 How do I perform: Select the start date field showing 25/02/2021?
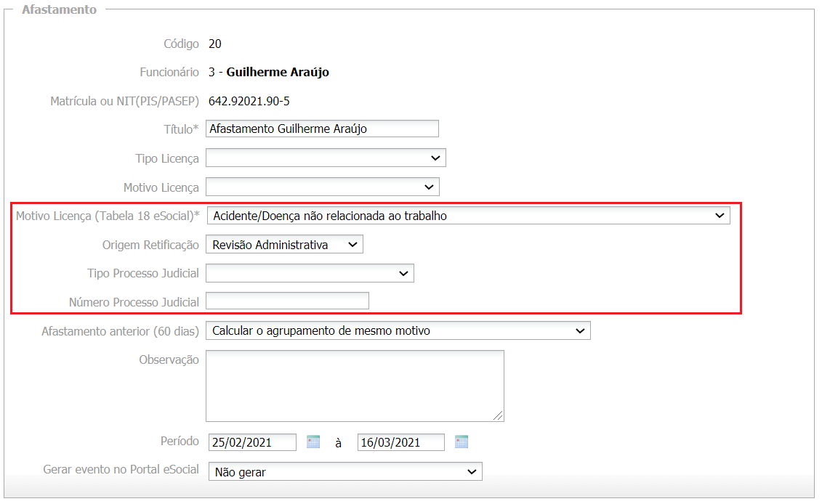tap(252, 442)
